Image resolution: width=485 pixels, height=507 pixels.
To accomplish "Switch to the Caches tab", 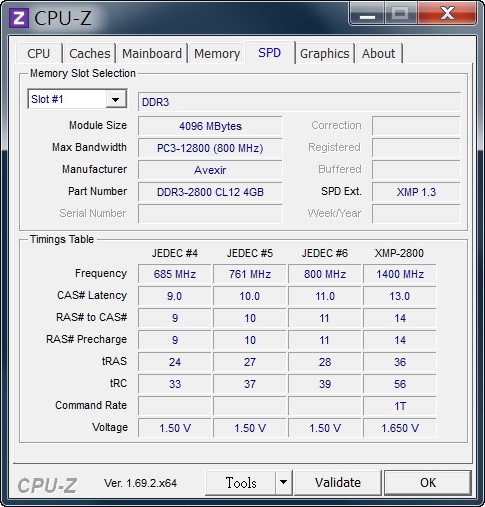I will (x=89, y=53).
